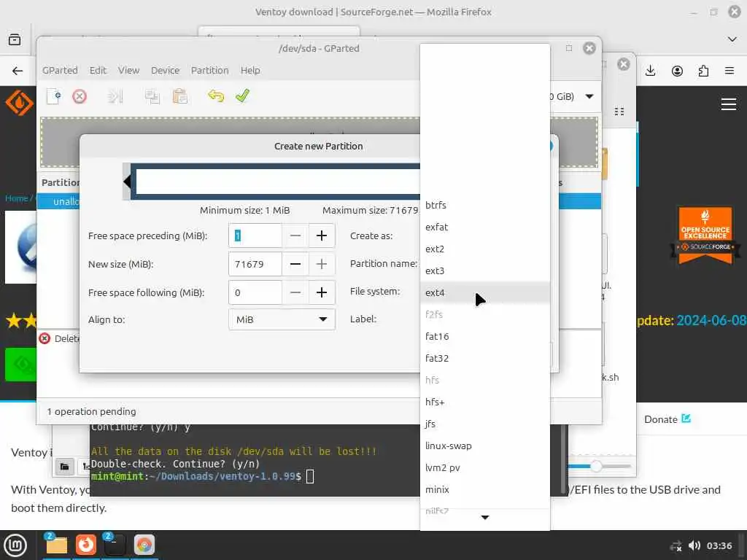Screen dimensions: 747x560
Task: Click the 03:36 clock in the panel
Action: [x=719, y=545]
